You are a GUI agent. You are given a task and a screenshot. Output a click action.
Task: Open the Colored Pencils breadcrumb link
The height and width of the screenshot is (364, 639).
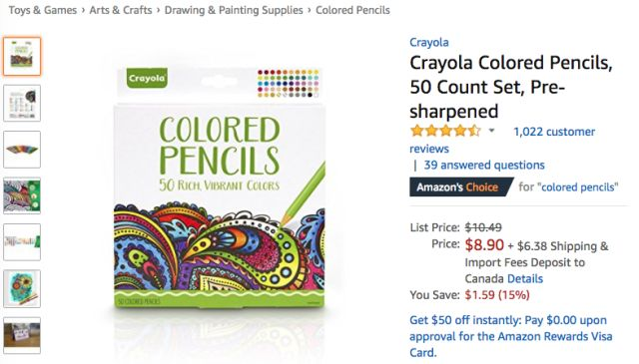(352, 10)
